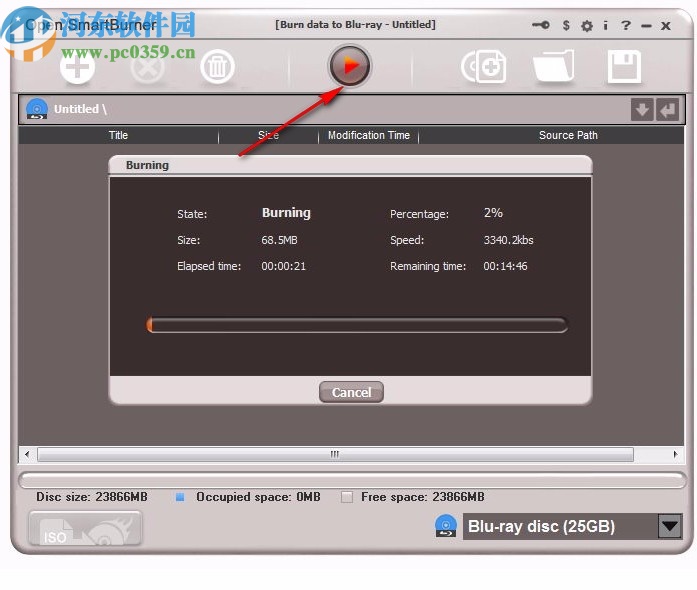Image resolution: width=697 pixels, height=590 pixels.
Task: Open the Blu-ray disc (25GB) dropdown
Action: tap(572, 527)
